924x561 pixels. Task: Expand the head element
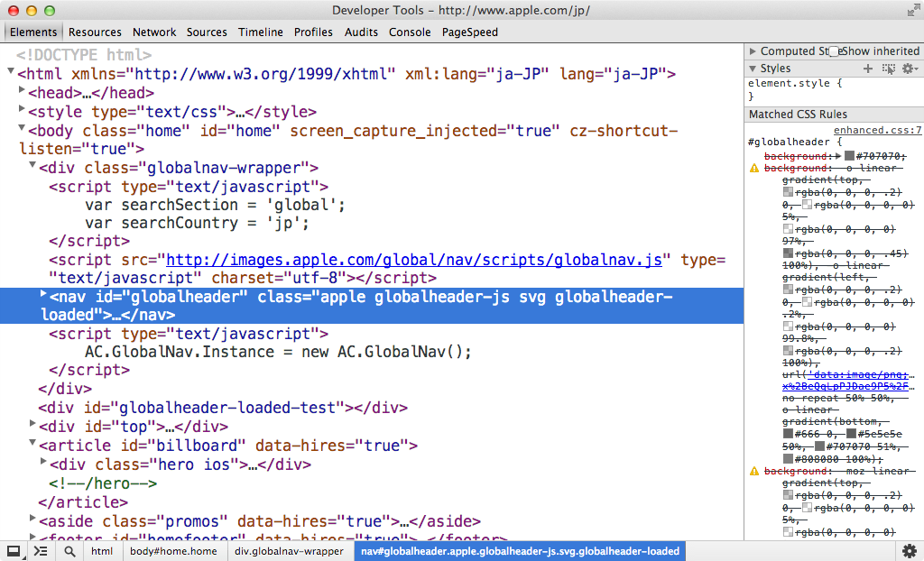tap(22, 90)
